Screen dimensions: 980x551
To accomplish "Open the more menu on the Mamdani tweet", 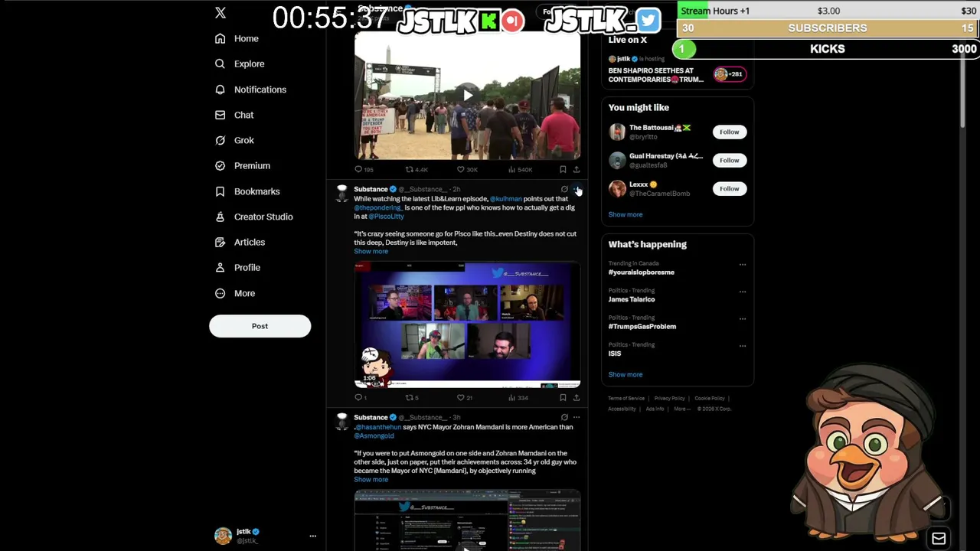I will click(x=577, y=417).
